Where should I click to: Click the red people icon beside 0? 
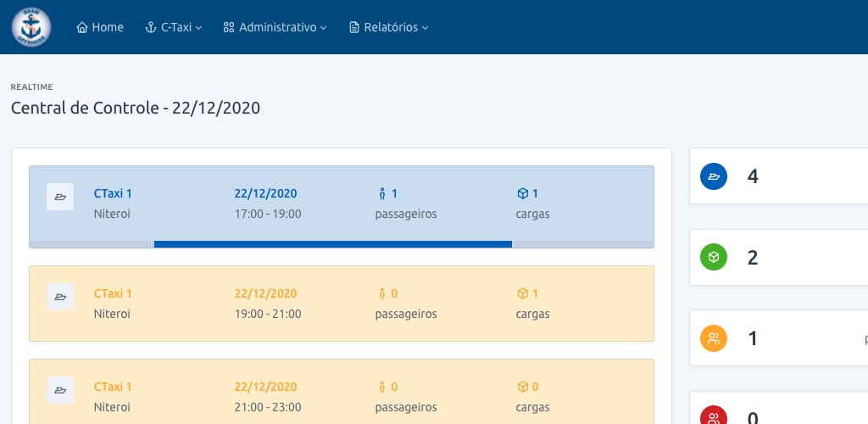714,416
